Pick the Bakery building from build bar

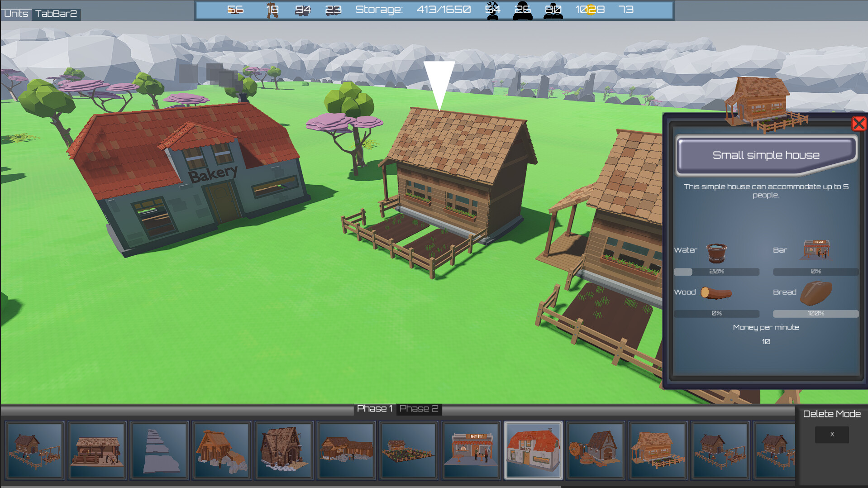(533, 450)
